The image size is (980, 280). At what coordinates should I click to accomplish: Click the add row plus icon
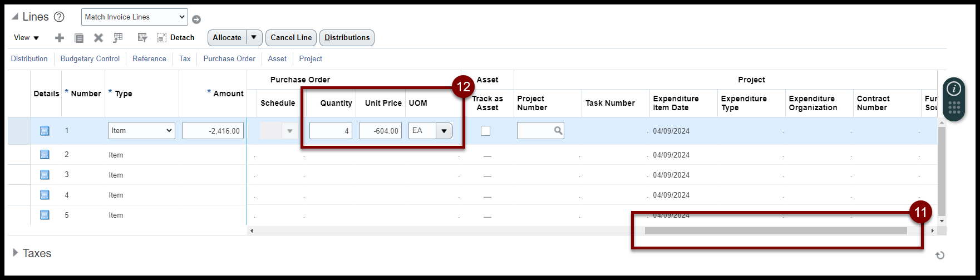60,38
